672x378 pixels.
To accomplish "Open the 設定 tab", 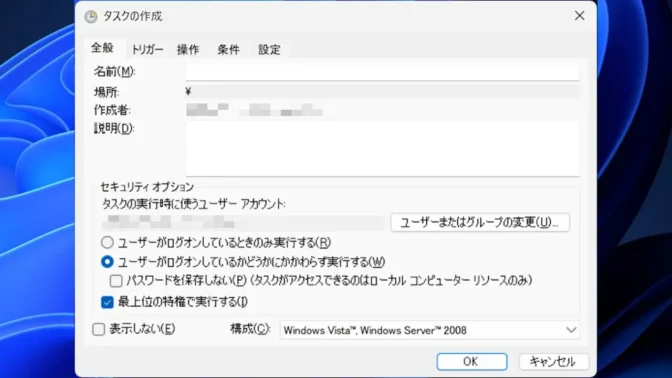I will [x=269, y=50].
